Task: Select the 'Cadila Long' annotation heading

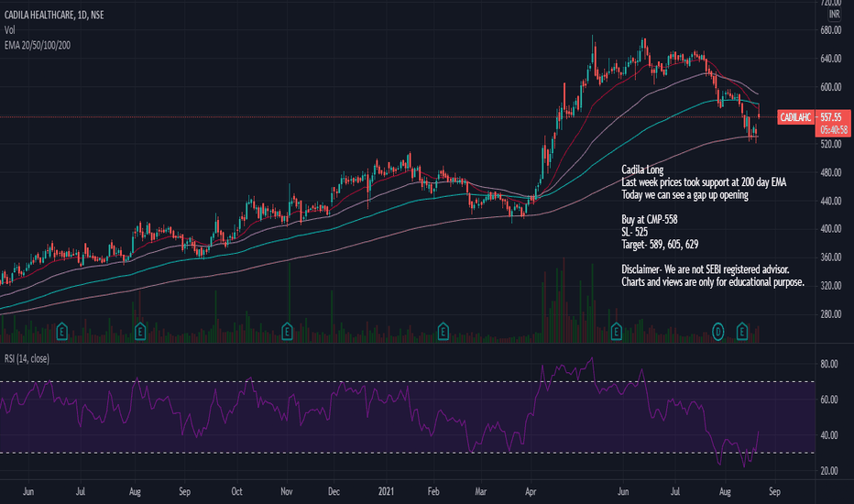Action: click(x=642, y=170)
